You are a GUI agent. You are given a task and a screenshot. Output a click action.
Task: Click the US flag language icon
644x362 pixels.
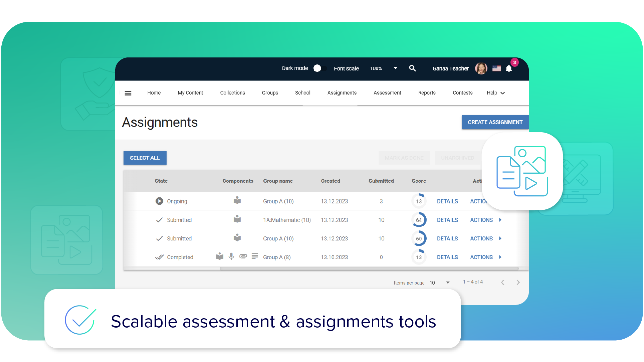tap(496, 68)
